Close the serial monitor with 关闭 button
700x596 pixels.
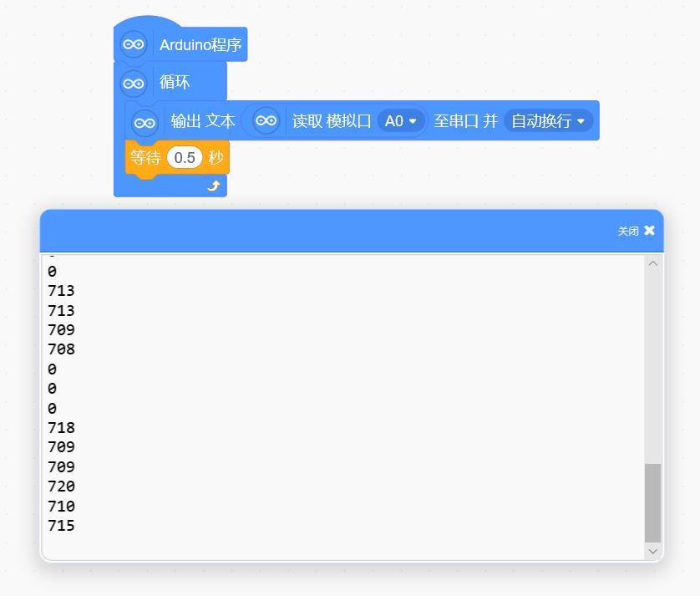[636, 231]
